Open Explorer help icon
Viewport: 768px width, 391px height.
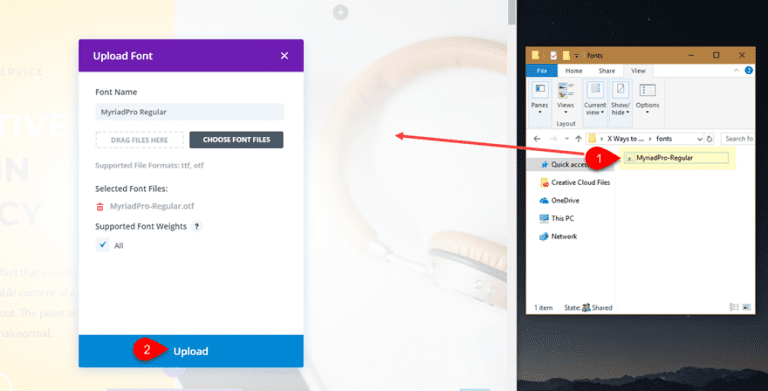(748, 71)
